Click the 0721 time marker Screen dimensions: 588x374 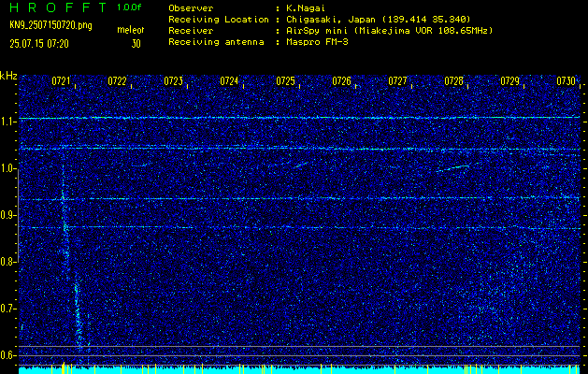pos(61,81)
